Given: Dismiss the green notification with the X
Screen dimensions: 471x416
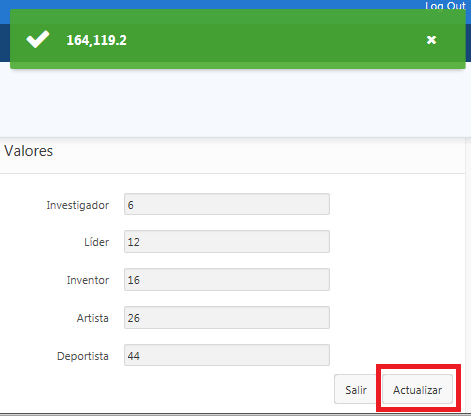Looking at the screenshot, I should [431, 40].
